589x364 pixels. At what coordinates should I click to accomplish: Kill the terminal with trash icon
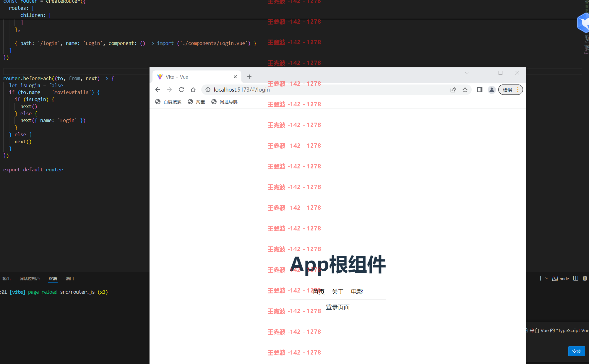585,278
